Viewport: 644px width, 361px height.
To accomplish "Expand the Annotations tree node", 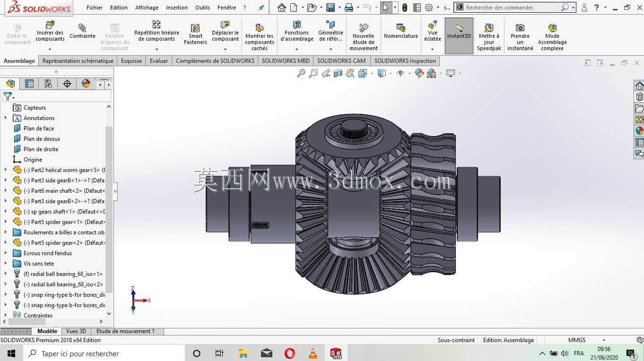I will 6,118.
